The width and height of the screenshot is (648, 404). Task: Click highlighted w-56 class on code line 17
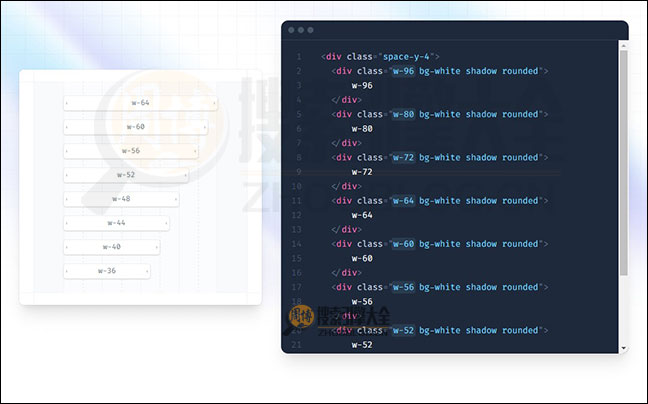point(403,287)
